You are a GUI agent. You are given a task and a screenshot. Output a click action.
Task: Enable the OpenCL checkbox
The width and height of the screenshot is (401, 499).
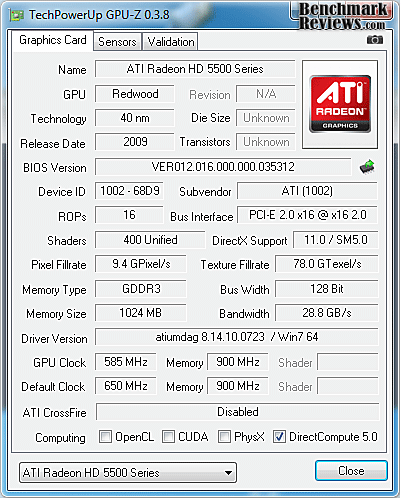point(105,437)
